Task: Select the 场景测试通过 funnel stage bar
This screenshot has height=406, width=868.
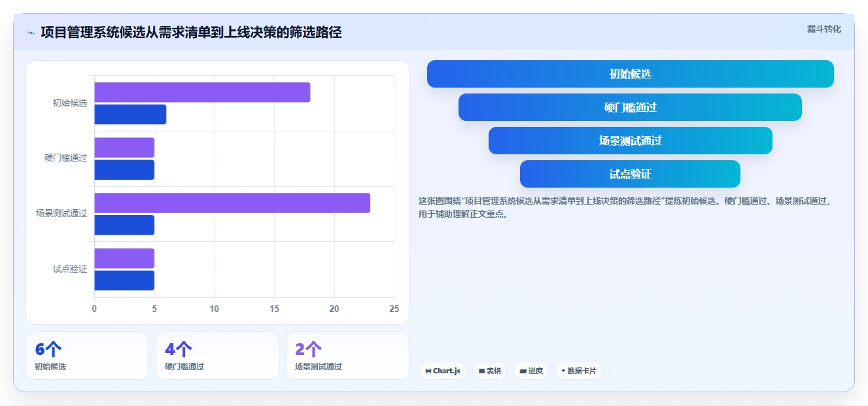Action: pos(630,141)
